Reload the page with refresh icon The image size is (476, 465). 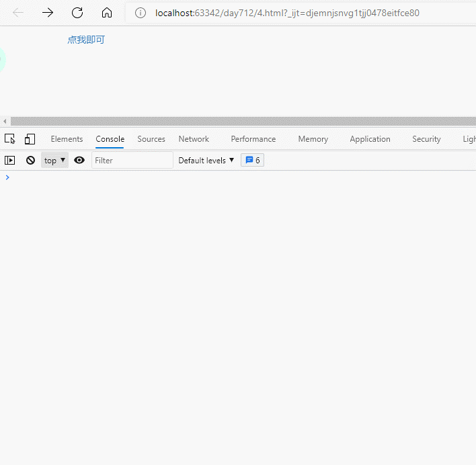(77, 13)
